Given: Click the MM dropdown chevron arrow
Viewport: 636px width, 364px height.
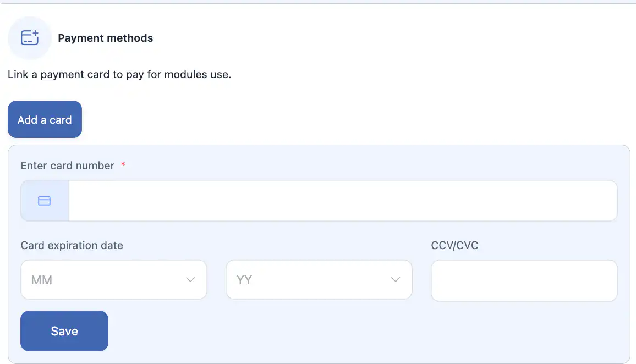Looking at the screenshot, I should [190, 280].
